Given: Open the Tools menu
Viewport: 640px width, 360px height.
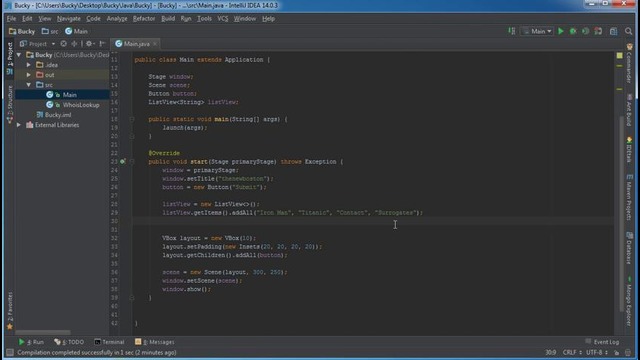Looking at the screenshot, I should coord(204,19).
